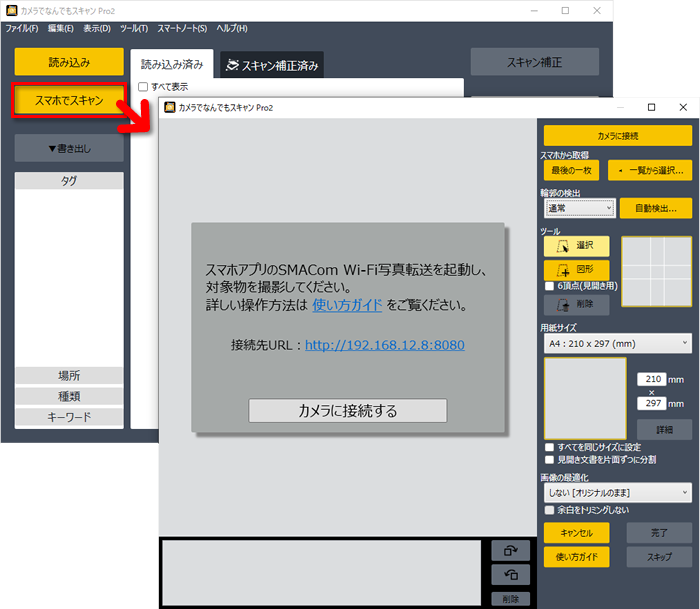This screenshot has width=700, height=609.
Task: Click the カメラに接続 button
Action: pos(618,136)
